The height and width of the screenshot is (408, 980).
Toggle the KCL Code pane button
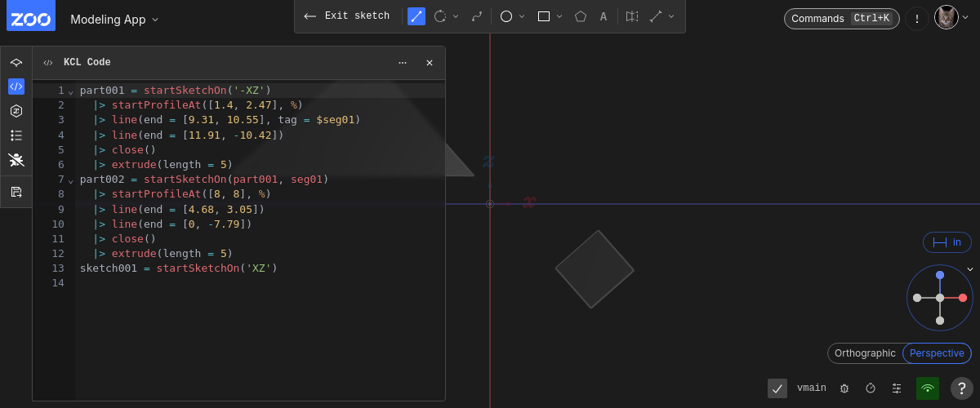pos(16,86)
